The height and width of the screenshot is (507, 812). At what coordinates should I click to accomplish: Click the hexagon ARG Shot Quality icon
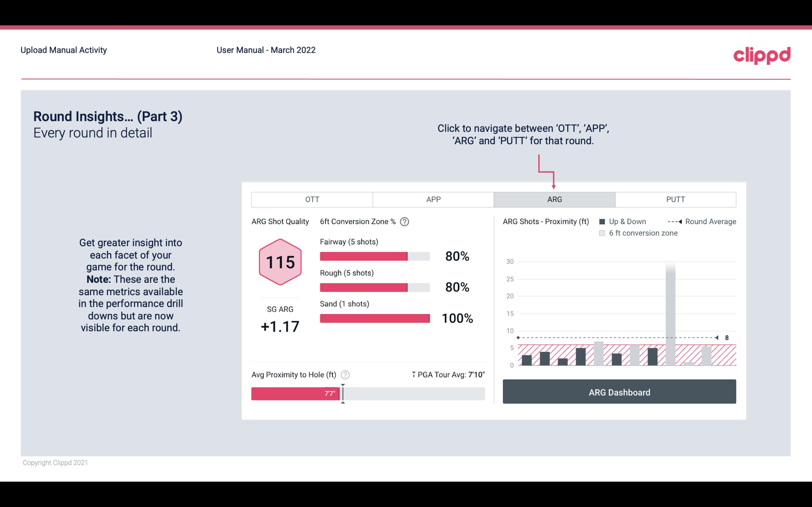280,262
